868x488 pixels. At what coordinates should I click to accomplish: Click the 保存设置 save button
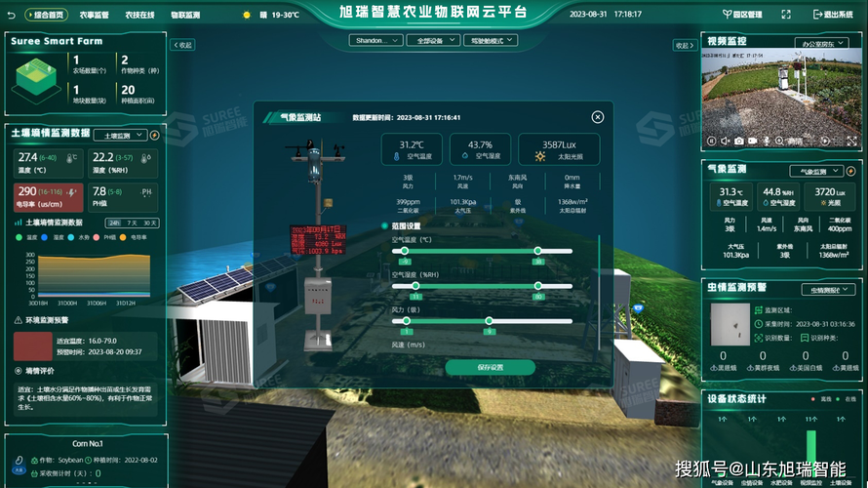click(490, 367)
